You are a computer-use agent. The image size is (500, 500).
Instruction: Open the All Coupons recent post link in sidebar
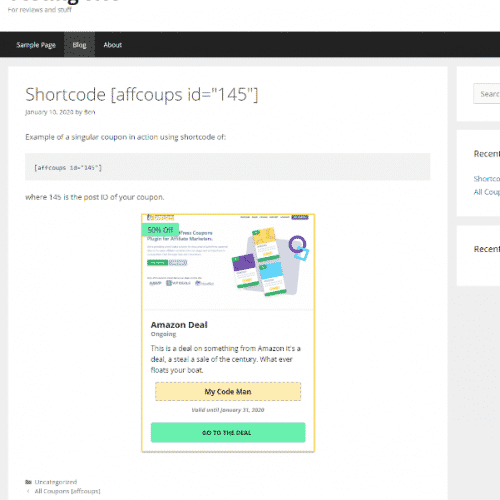click(x=487, y=192)
